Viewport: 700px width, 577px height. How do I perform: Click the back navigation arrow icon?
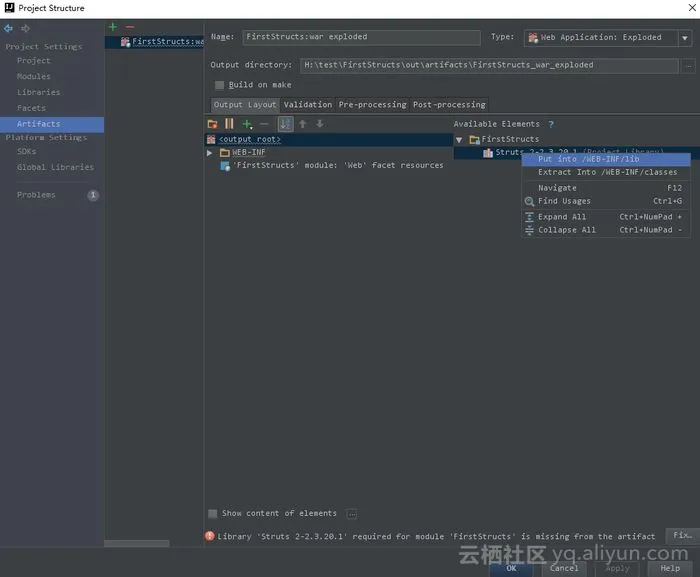pos(8,28)
